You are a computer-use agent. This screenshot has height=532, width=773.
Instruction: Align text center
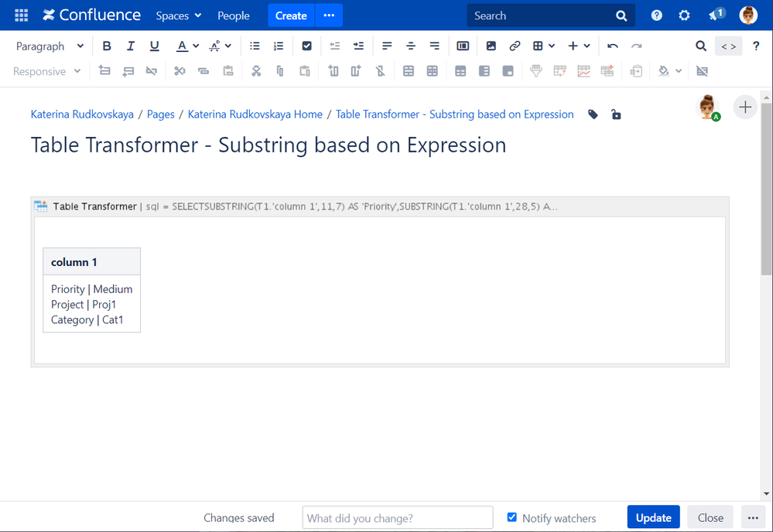(411, 46)
